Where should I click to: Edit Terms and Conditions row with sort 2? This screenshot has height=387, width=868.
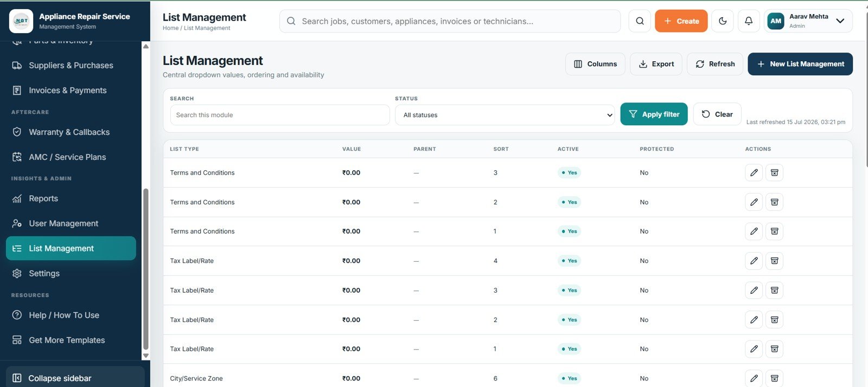coord(754,202)
